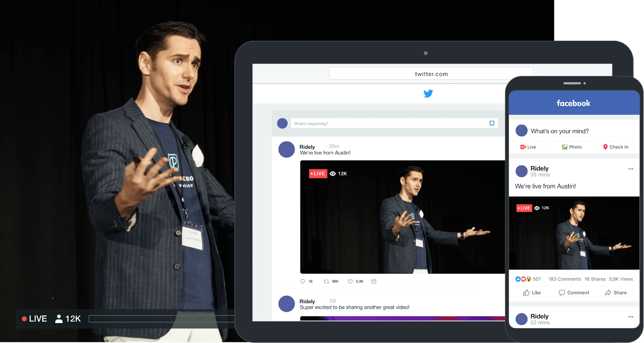Open Ridely avatar on 2d tweet
Viewport: 644px width, 343px height.
point(287,304)
